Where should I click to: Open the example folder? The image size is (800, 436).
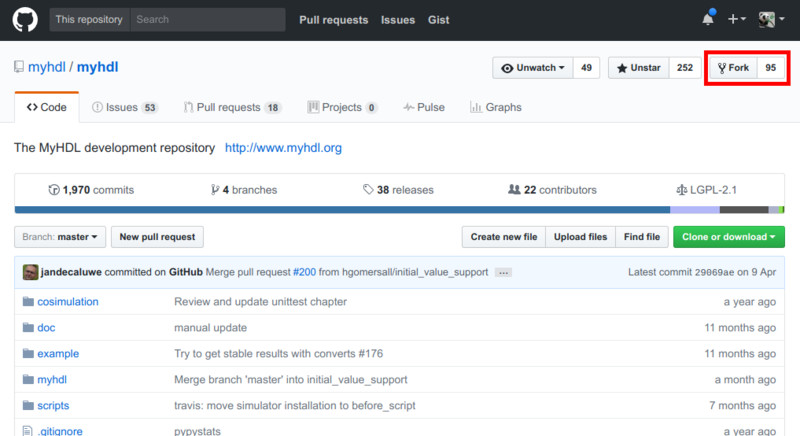[x=58, y=354]
